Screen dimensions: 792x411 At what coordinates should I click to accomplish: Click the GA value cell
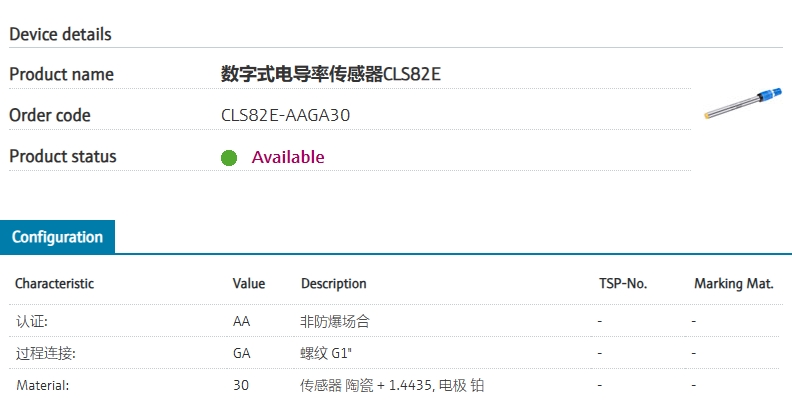[241, 353]
